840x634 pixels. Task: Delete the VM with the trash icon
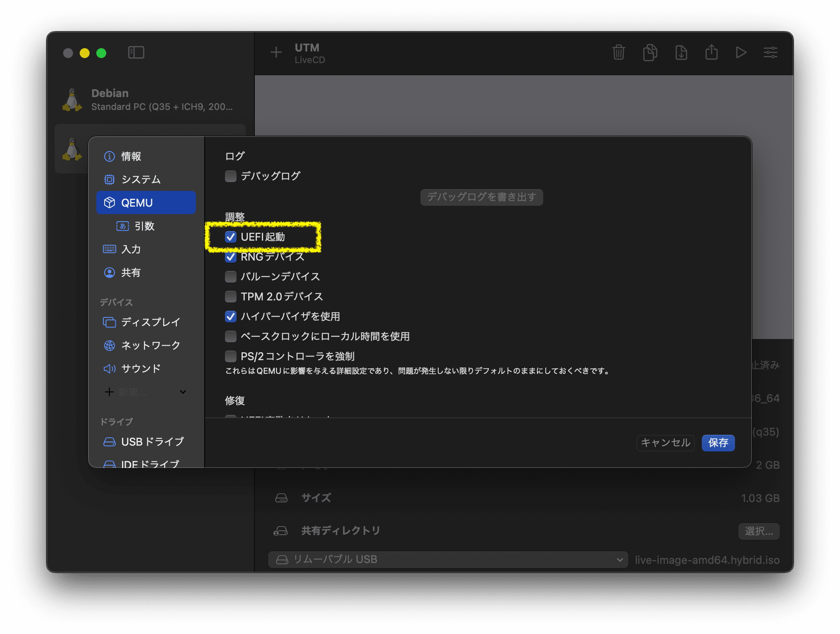coord(618,53)
